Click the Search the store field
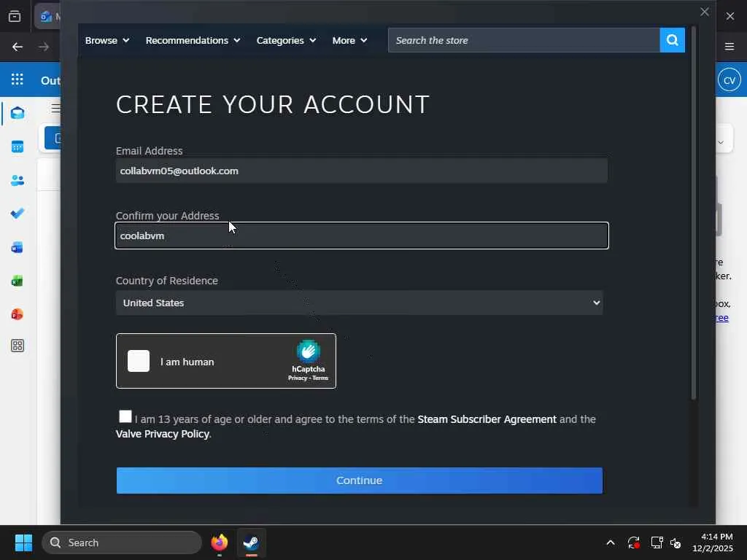The image size is (747, 560). click(524, 40)
